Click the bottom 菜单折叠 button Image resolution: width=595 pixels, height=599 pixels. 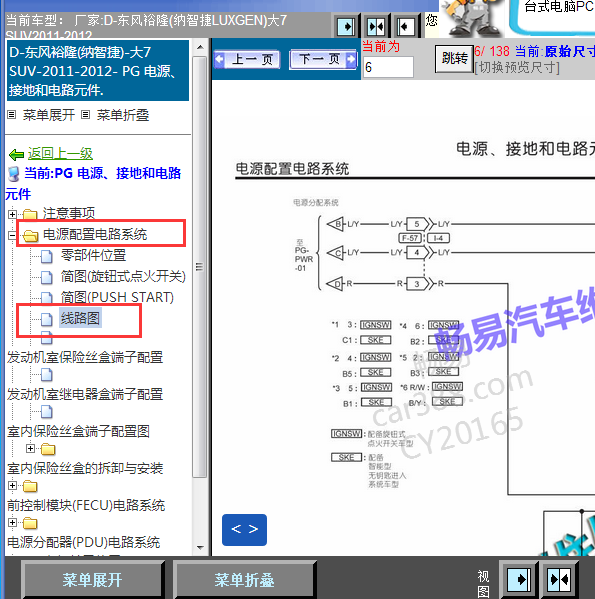[x=244, y=580]
